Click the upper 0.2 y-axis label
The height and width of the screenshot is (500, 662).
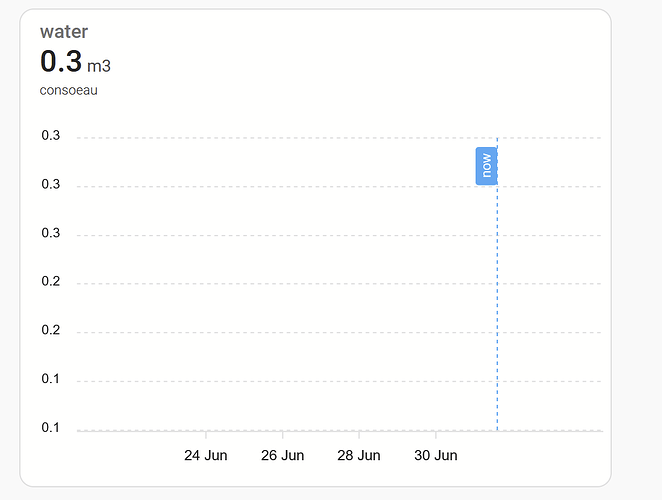pos(51,282)
